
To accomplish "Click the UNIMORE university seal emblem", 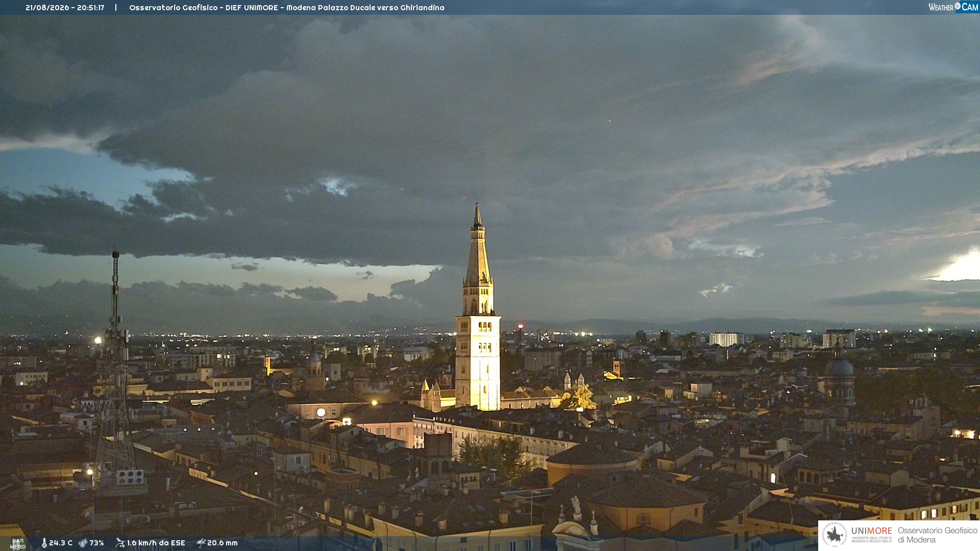I will pyautogui.click(x=835, y=535).
